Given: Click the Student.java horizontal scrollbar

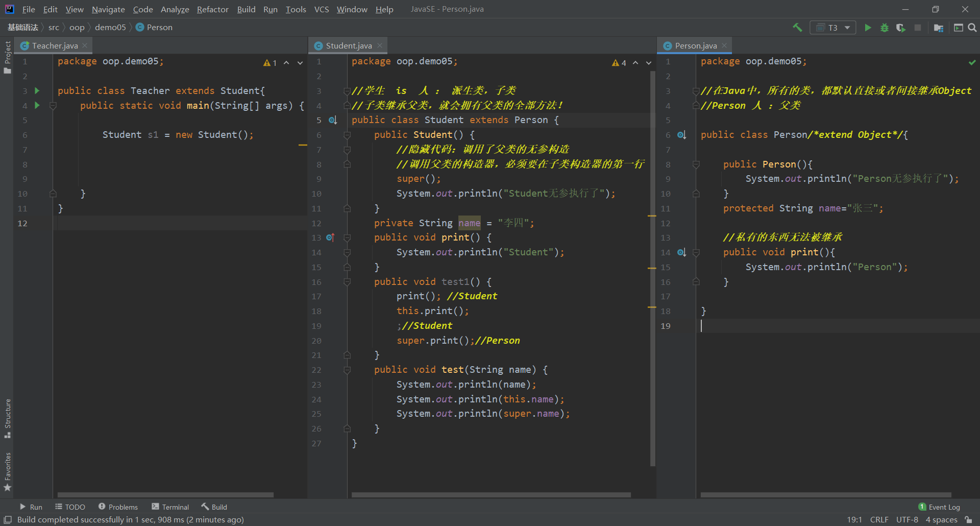Looking at the screenshot, I should 490,494.
